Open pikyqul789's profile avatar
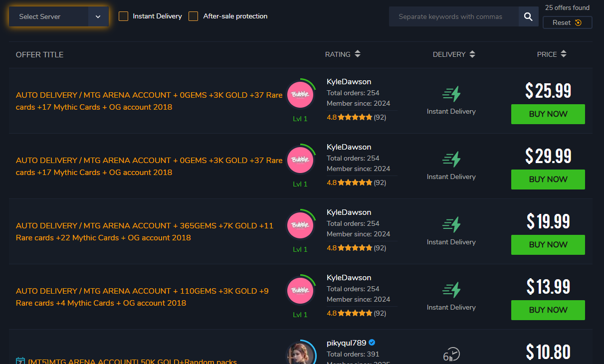604x364 pixels. [x=300, y=353]
